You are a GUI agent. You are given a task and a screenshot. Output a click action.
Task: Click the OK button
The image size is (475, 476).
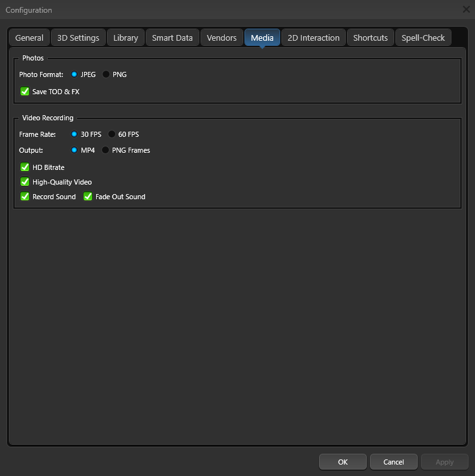[343, 462]
